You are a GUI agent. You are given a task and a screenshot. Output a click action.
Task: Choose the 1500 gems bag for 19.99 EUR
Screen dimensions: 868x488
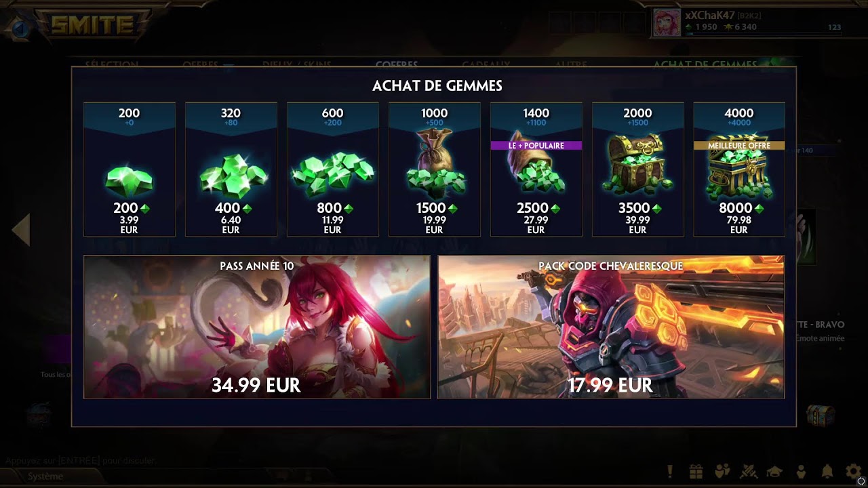pyautogui.click(x=435, y=169)
